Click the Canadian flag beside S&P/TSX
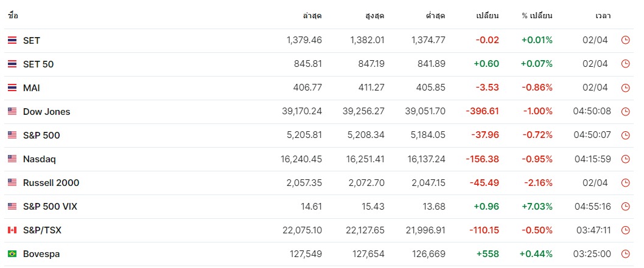 click(x=12, y=230)
